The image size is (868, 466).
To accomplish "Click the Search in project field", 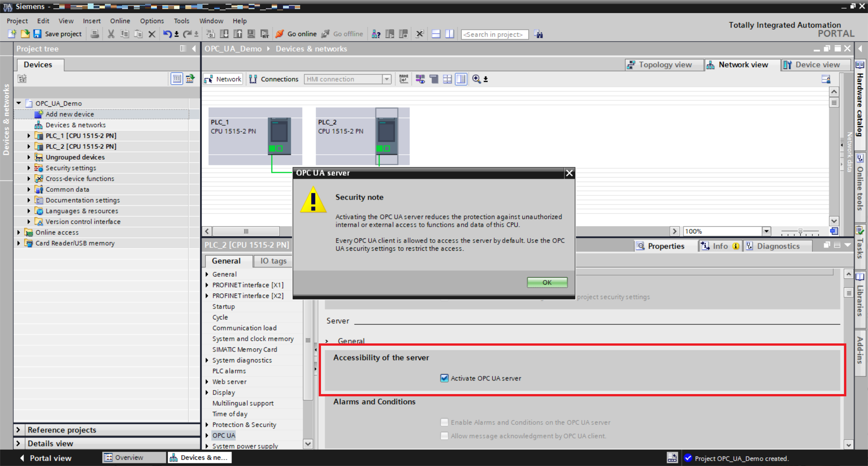I will [495, 34].
